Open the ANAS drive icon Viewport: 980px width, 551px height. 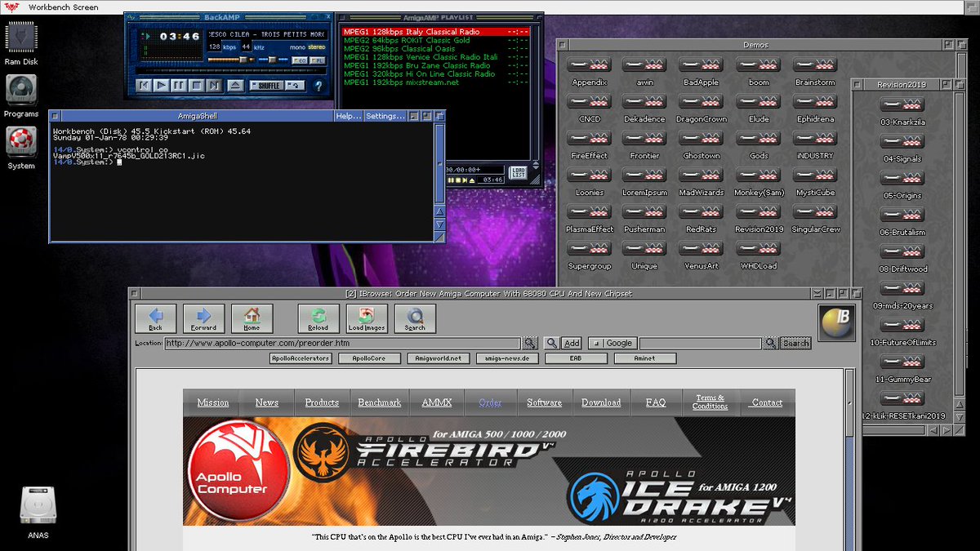coord(38,505)
